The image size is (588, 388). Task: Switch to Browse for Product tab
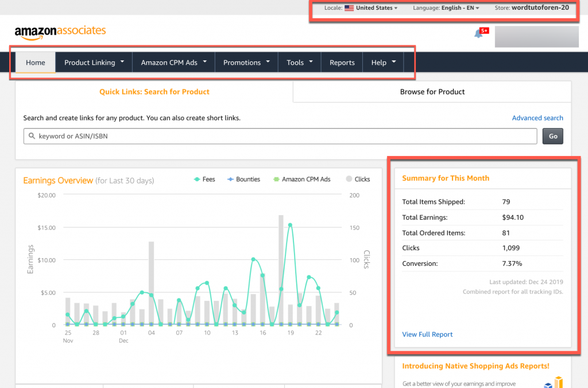point(432,92)
